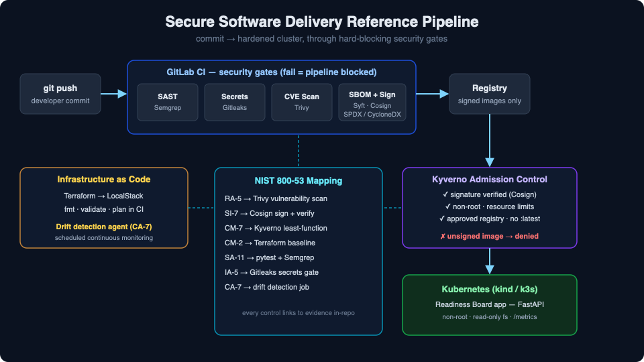The width and height of the screenshot is (644, 362).
Task: Click 'SI-7 → Cosign sign + verify' row
Action: point(270,213)
